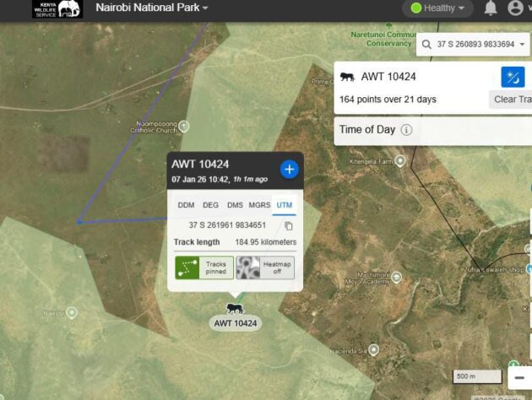Click the day/night time-of-day icon button
532x400 pixels.
513,77
